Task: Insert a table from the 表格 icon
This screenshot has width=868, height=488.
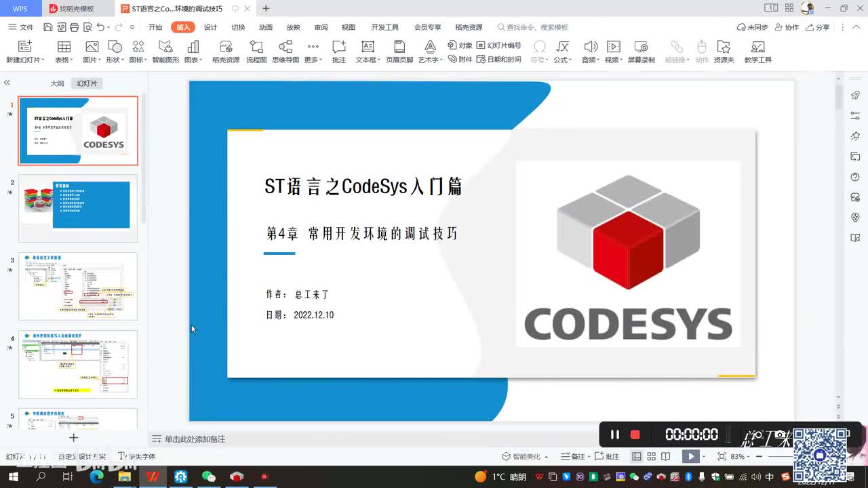Action: (63, 52)
